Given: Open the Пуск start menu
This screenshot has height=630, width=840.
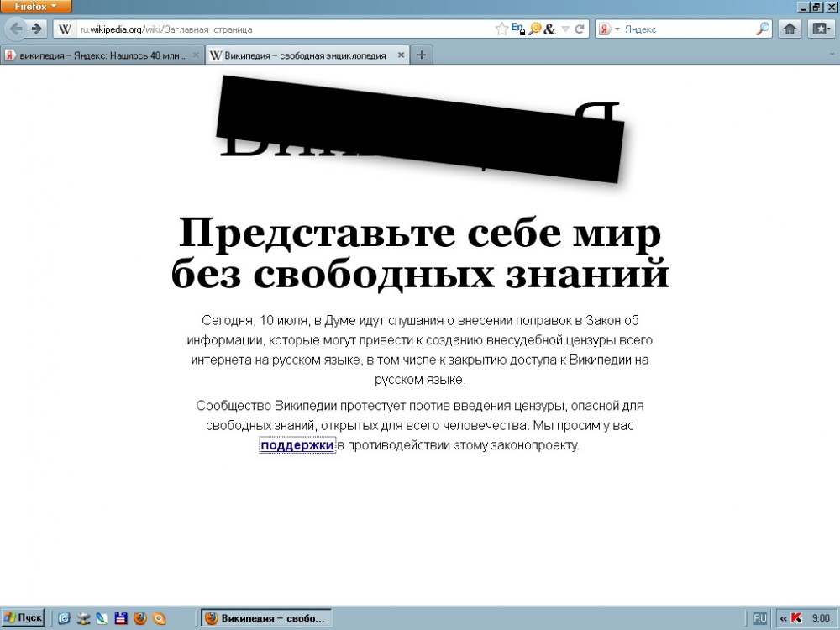Looking at the screenshot, I should 23,617.
